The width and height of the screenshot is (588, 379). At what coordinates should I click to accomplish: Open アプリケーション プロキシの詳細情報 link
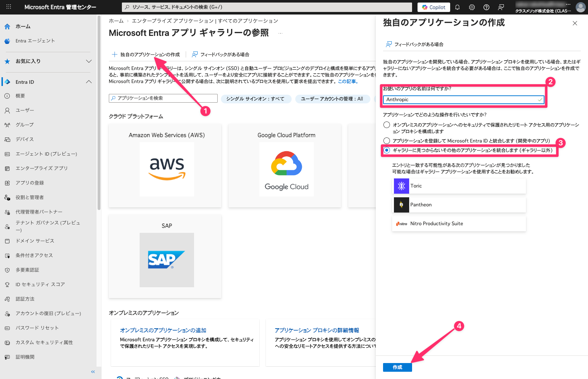(x=317, y=330)
